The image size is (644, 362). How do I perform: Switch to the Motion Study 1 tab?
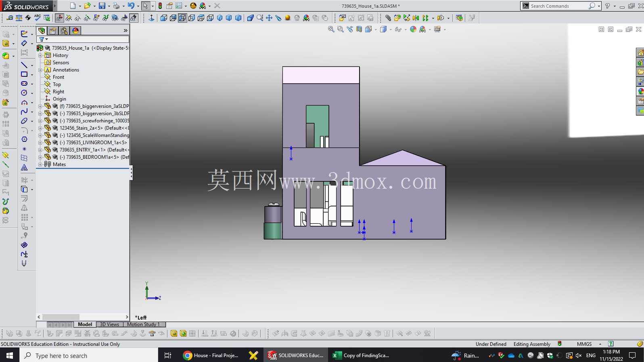click(144, 324)
